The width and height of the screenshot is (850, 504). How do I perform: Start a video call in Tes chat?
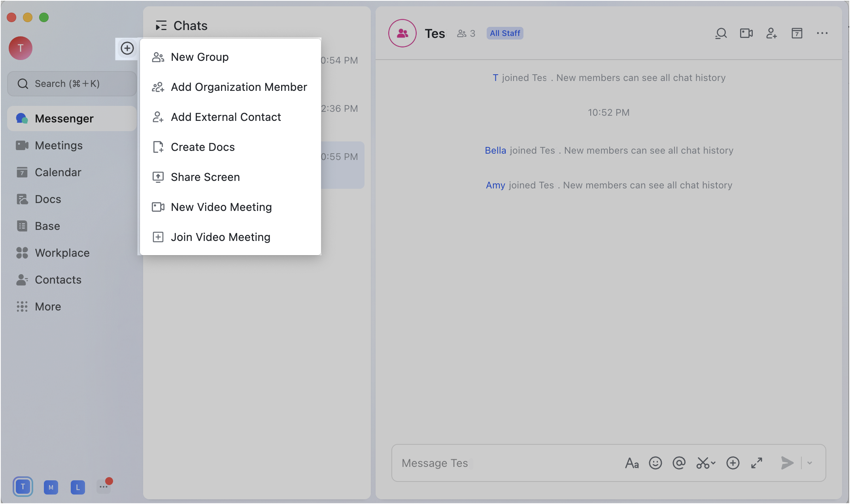(746, 33)
